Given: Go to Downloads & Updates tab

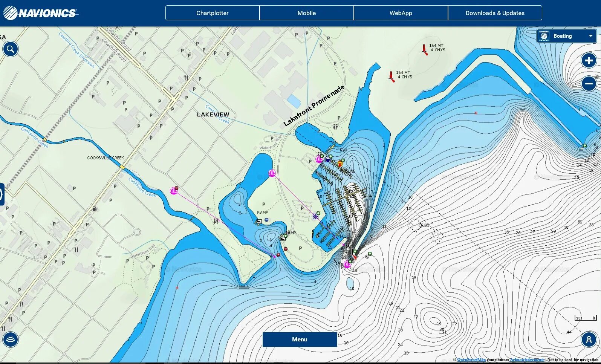Looking at the screenshot, I should pyautogui.click(x=495, y=13).
